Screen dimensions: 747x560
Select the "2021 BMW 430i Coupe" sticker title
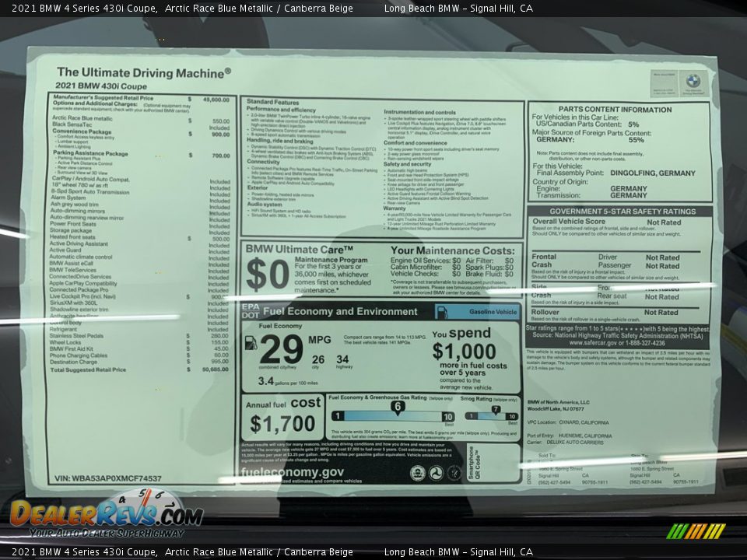click(x=101, y=86)
